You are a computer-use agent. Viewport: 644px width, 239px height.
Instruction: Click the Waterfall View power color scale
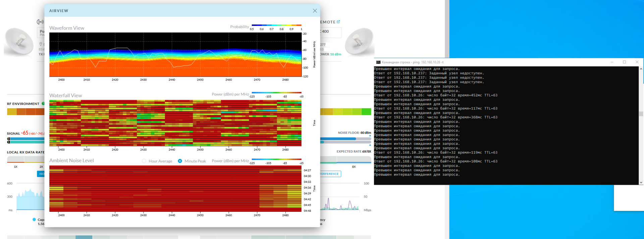tap(276, 93)
